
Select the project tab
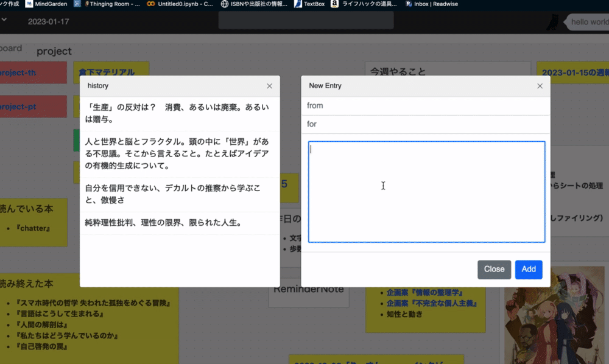point(54,51)
